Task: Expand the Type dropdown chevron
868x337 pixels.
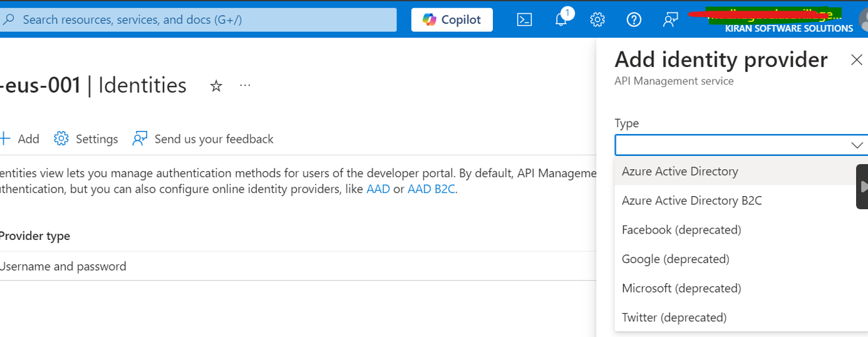Action: pyautogui.click(x=857, y=145)
